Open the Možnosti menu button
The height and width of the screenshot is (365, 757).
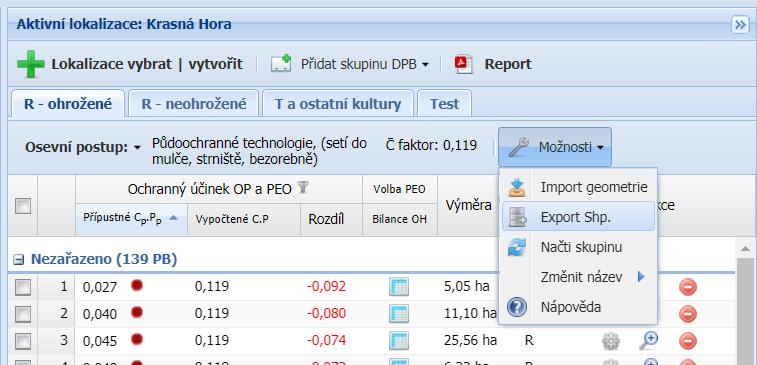point(555,147)
